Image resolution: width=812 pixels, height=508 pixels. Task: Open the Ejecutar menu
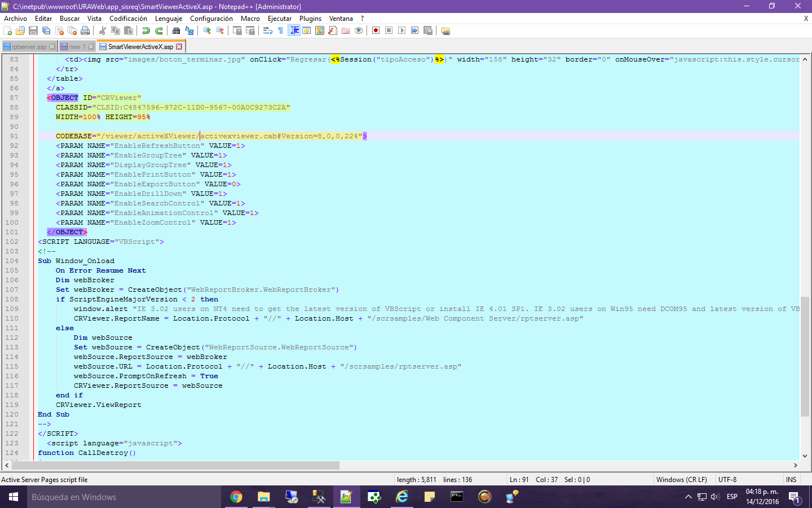point(280,19)
